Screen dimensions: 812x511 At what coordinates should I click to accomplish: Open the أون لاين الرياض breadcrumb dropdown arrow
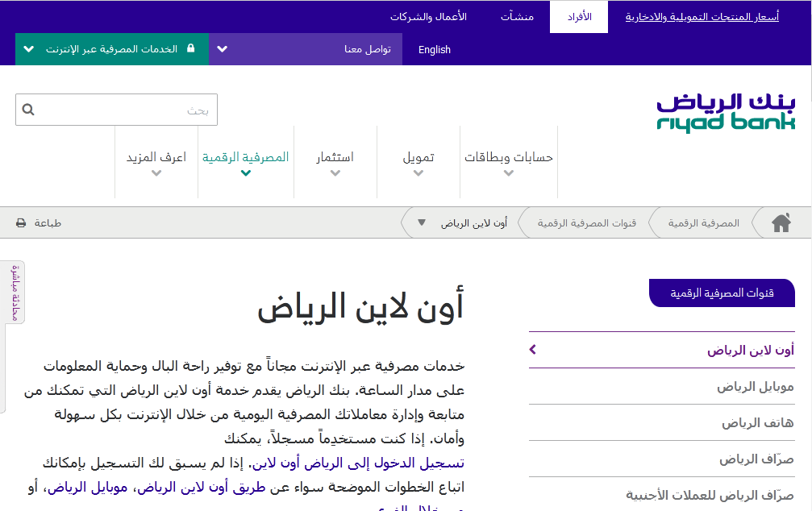point(422,222)
